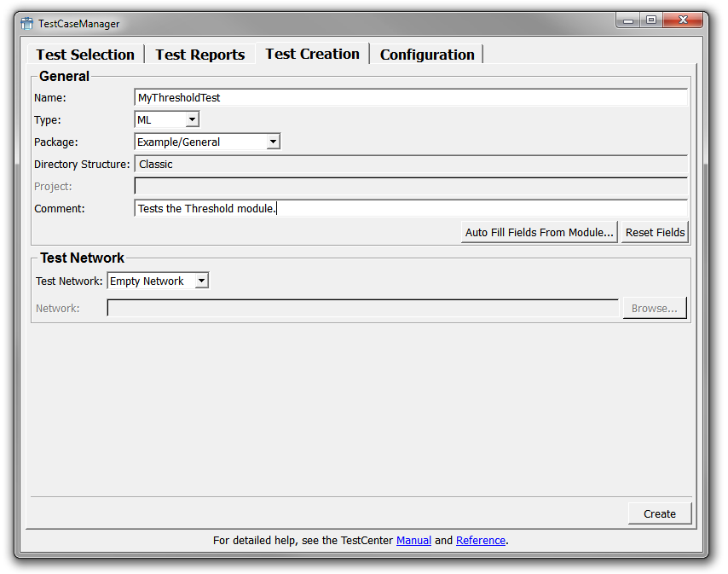The height and width of the screenshot is (574, 728).
Task: Click into the Comment text field
Action: 410,209
